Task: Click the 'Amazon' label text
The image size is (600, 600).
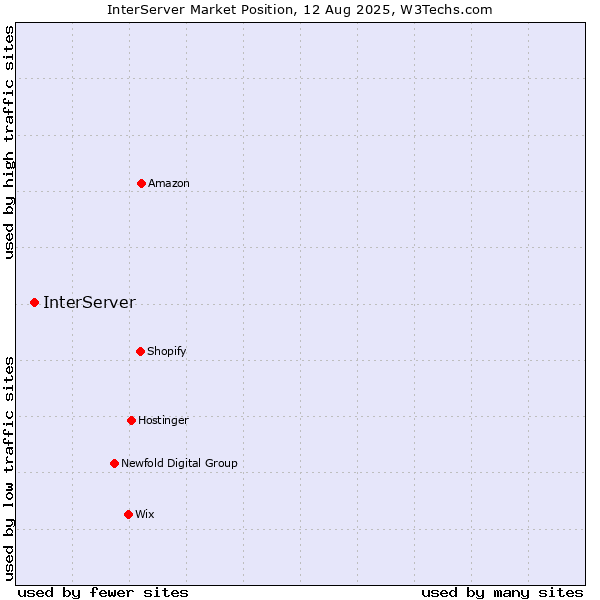Action: point(169,183)
